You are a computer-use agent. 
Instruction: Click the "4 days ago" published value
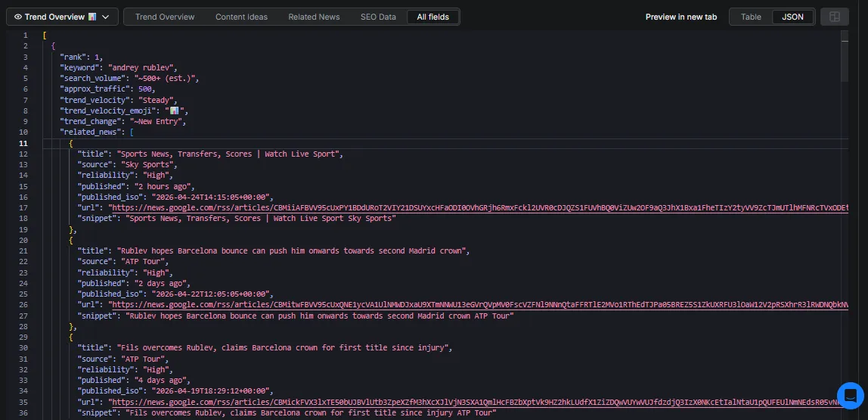click(x=162, y=380)
